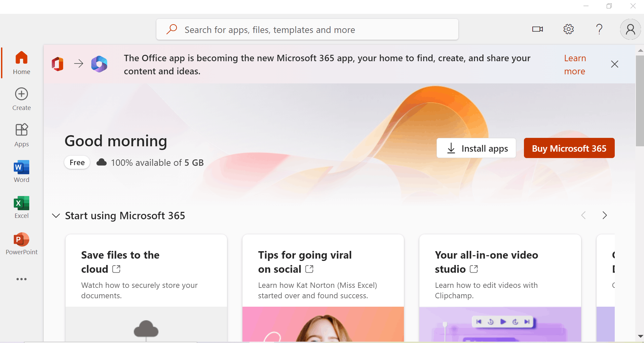Open Tips for going viral on social card
This screenshot has width=644, height=343.
(x=323, y=288)
